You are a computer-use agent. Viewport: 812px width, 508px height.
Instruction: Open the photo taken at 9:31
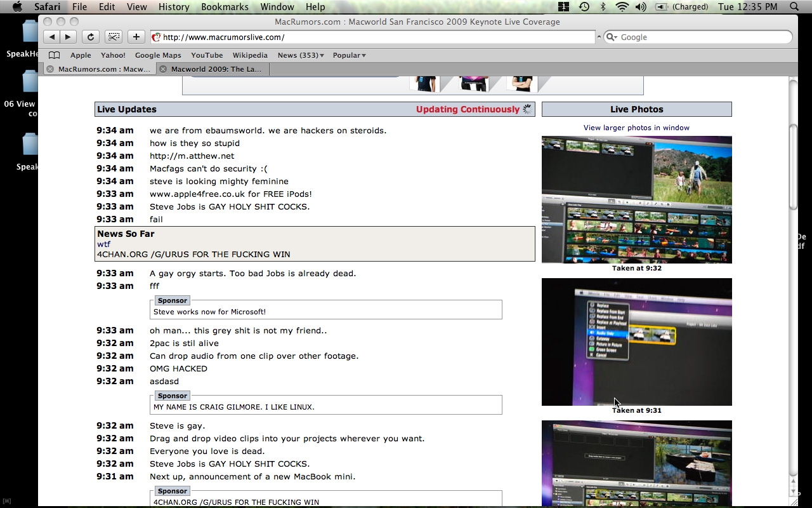pyautogui.click(x=637, y=342)
